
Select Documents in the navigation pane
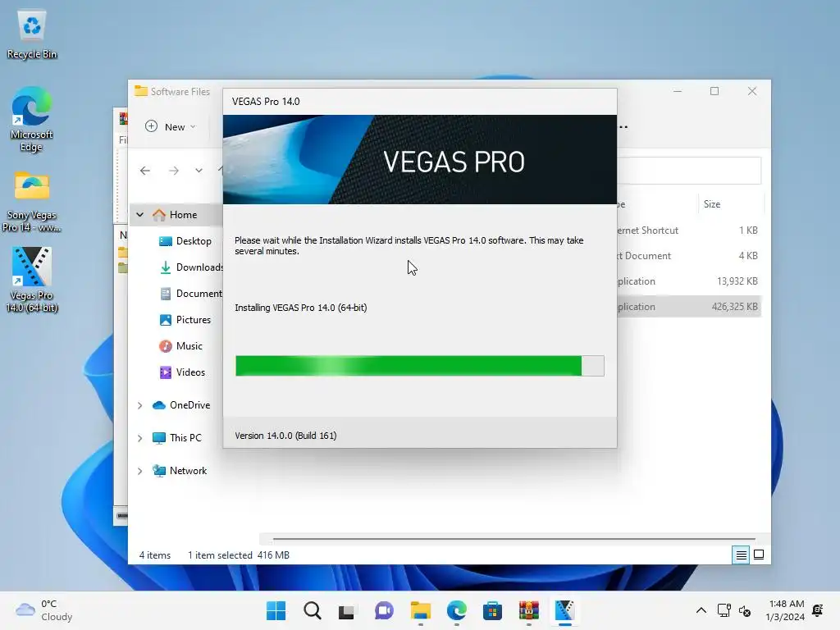point(191,294)
